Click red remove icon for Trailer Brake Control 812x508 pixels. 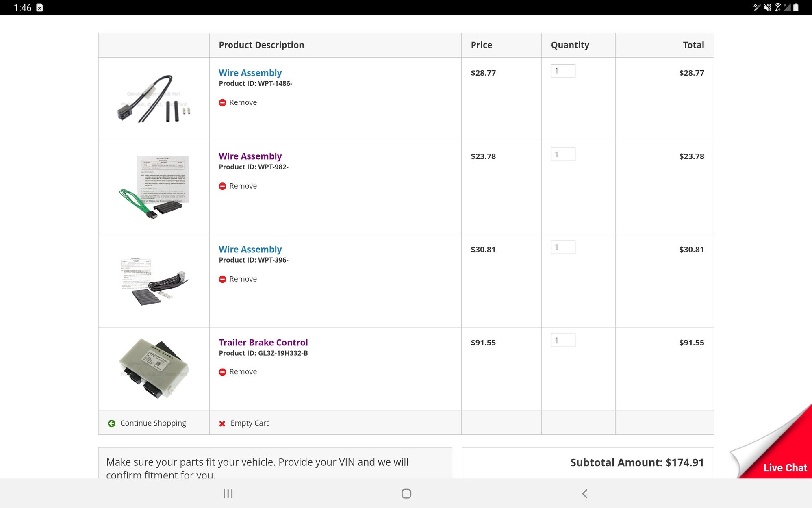[x=222, y=372]
